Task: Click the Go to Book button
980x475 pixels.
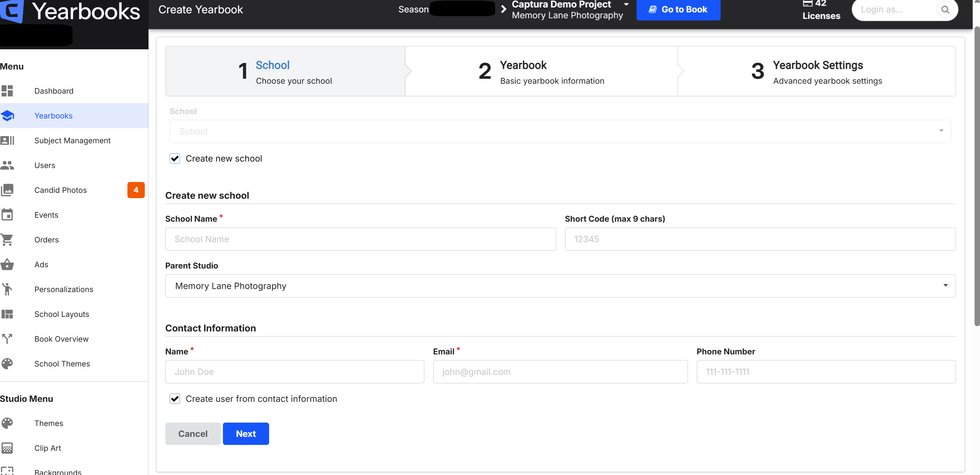Action: point(678,10)
